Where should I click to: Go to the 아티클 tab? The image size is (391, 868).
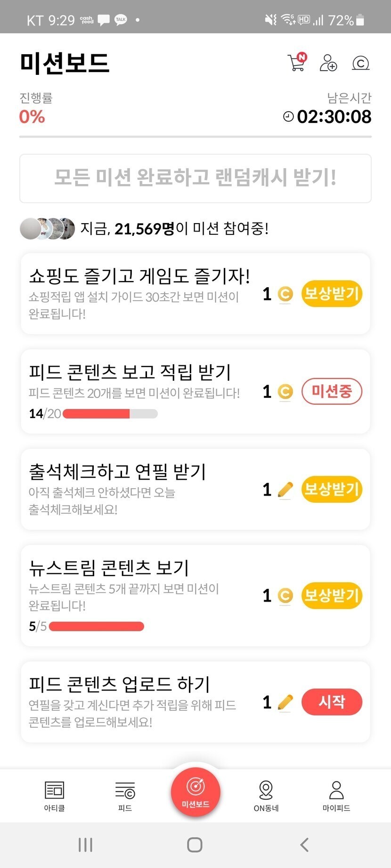(x=54, y=796)
